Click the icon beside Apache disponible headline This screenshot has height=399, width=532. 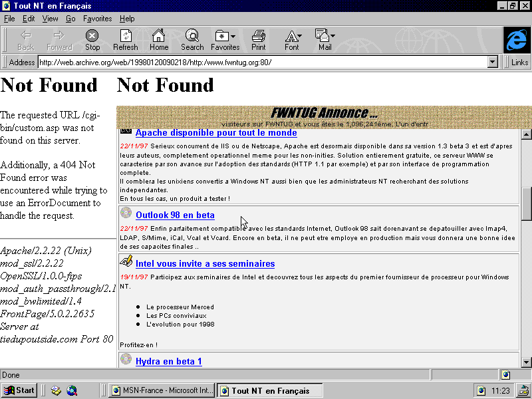click(126, 131)
